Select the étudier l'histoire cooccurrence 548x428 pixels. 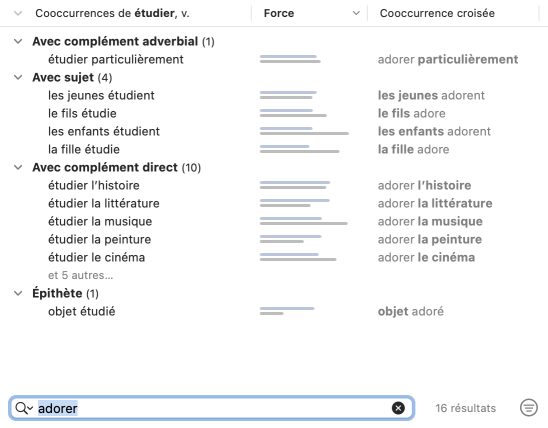coord(94,186)
